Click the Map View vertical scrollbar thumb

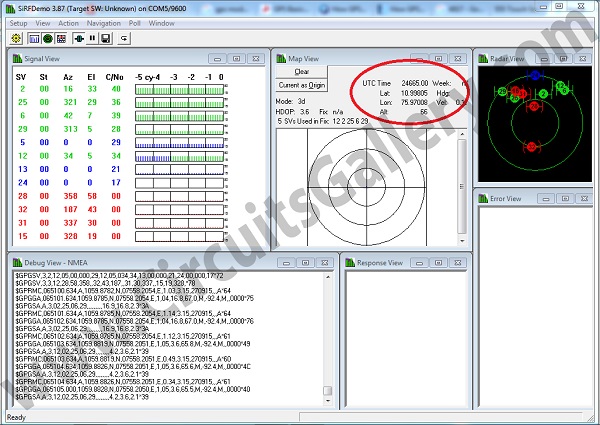[462, 186]
